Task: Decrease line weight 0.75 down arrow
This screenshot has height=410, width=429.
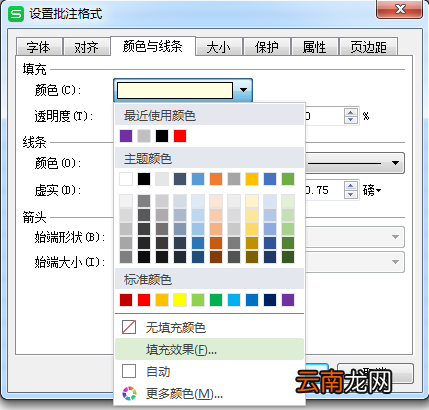Action: point(350,194)
